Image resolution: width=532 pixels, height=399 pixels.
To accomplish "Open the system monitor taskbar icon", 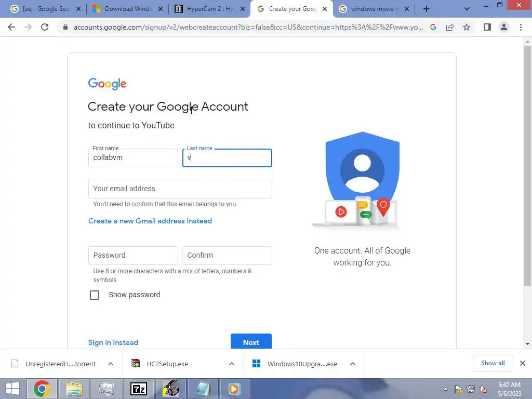I will click(106, 389).
